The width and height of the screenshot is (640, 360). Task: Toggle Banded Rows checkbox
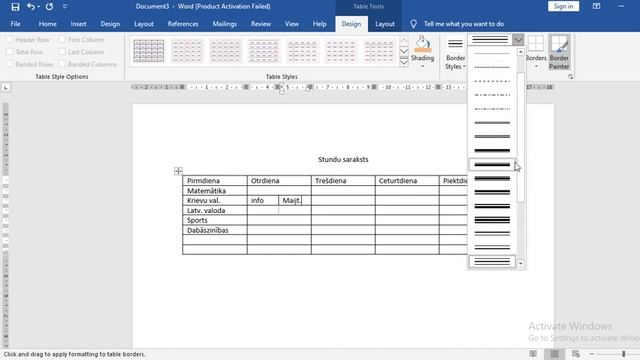tap(9, 64)
